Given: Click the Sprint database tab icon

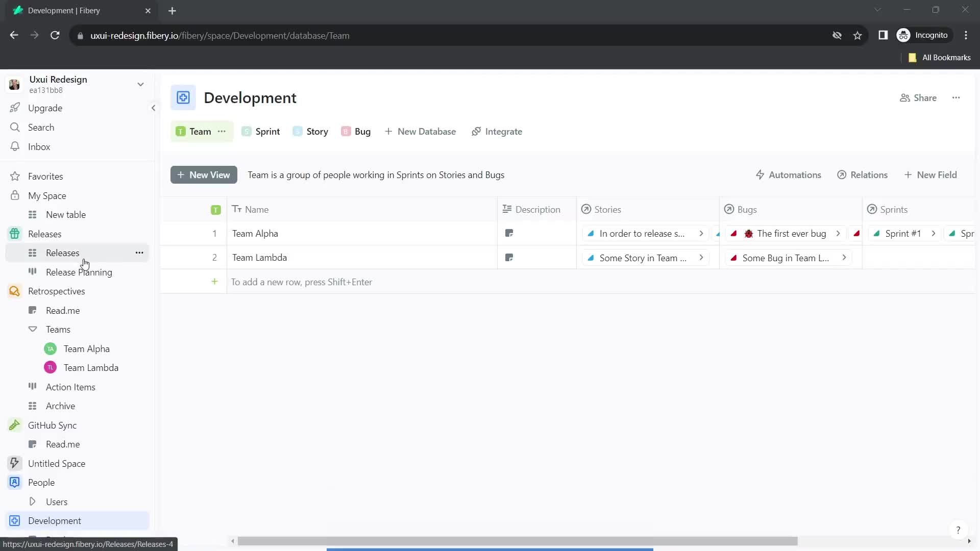Looking at the screenshot, I should click(247, 131).
